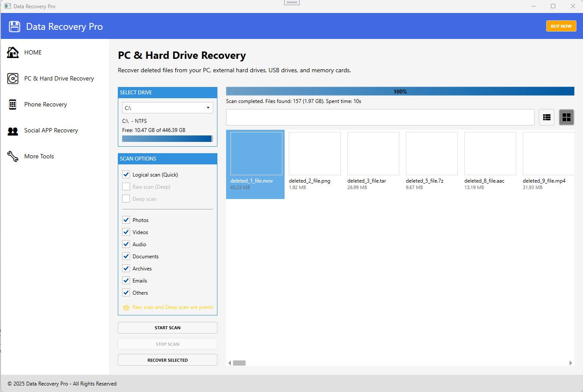Click the 13.19 MB file size

(x=474, y=187)
